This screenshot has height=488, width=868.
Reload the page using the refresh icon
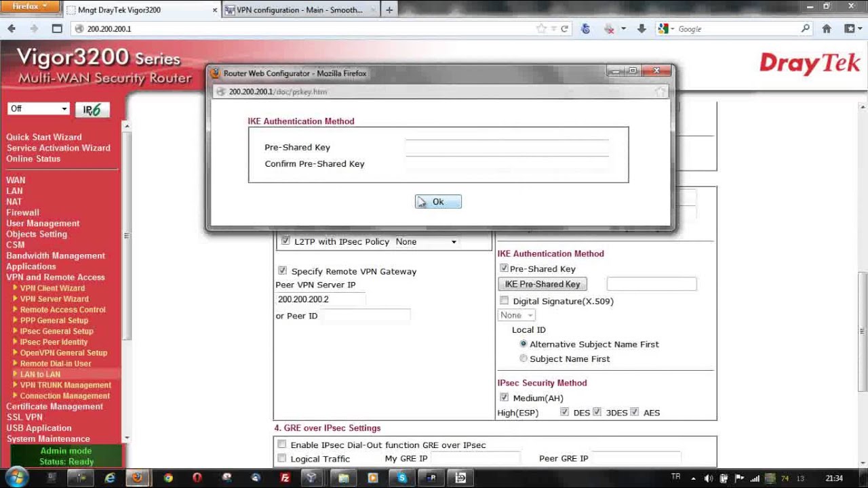coord(564,28)
